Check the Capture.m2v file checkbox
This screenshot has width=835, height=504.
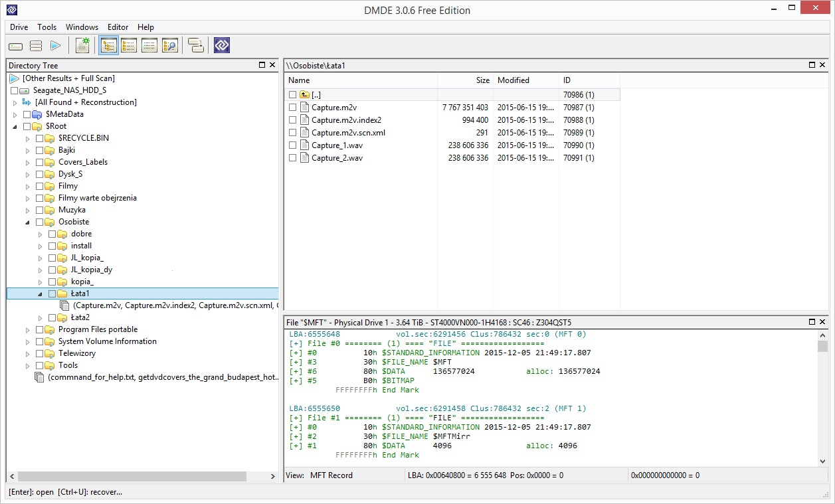pos(293,108)
